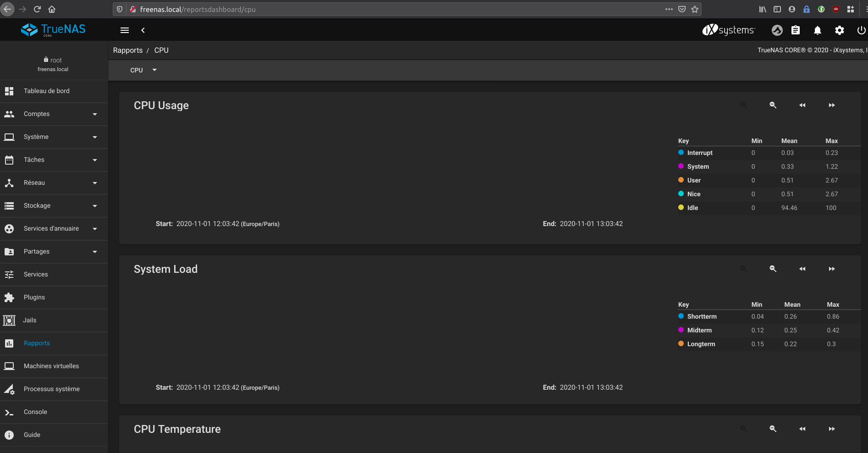Step forward in CPU Usage chart
The image size is (868, 453).
coord(832,105)
